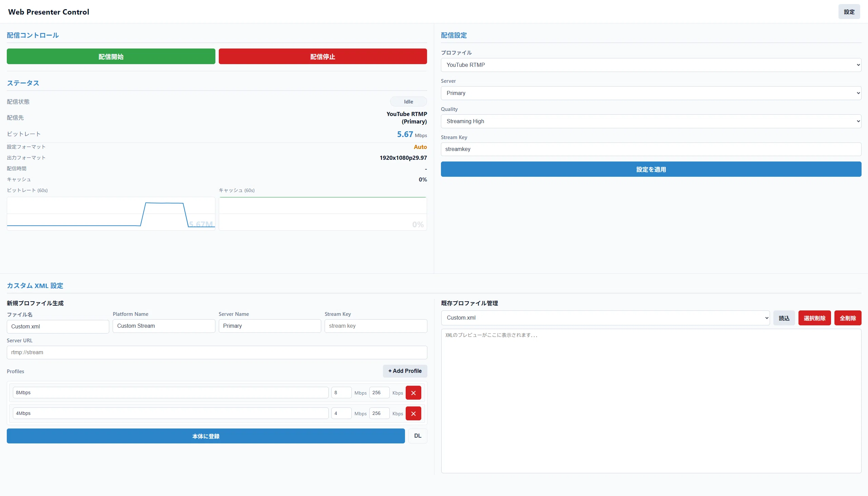Delete the 4Mbps profile row
868x496 pixels.
pos(413,414)
